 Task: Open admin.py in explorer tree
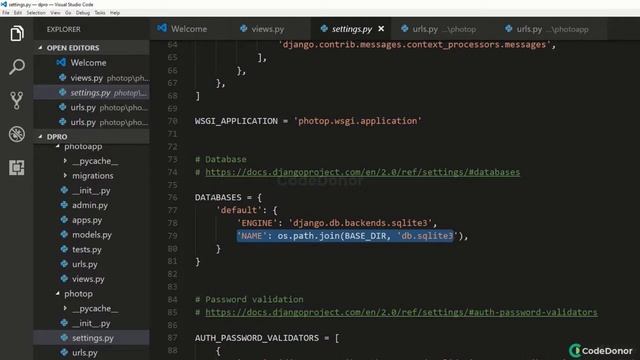pyautogui.click(x=91, y=205)
